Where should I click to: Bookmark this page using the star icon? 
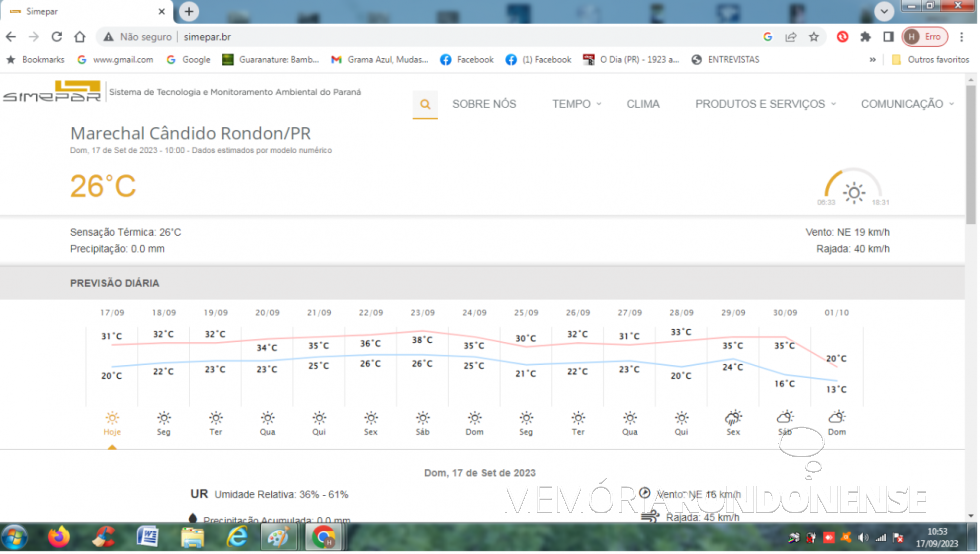(x=814, y=37)
